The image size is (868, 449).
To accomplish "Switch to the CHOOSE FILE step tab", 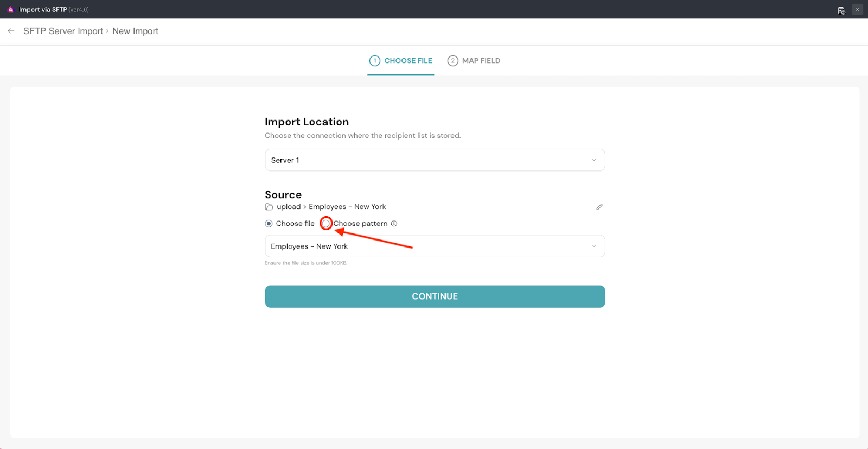I will pos(408,61).
